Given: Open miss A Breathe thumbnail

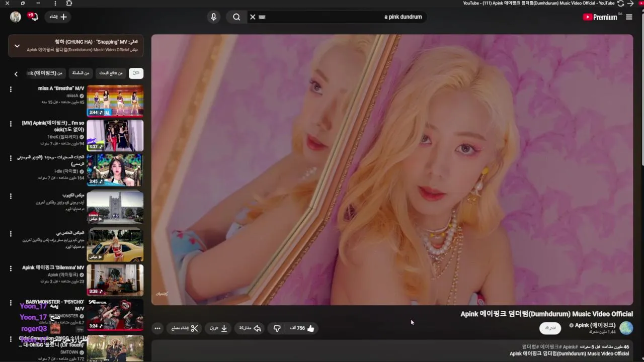Looking at the screenshot, I should point(115,101).
